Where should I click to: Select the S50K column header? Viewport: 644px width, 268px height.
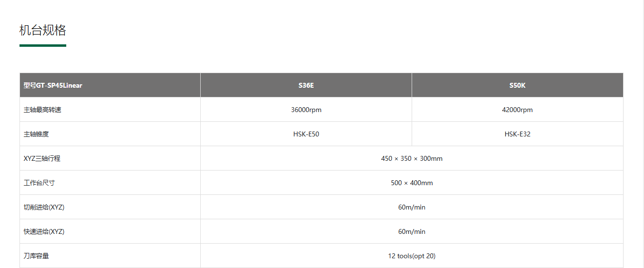click(517, 85)
